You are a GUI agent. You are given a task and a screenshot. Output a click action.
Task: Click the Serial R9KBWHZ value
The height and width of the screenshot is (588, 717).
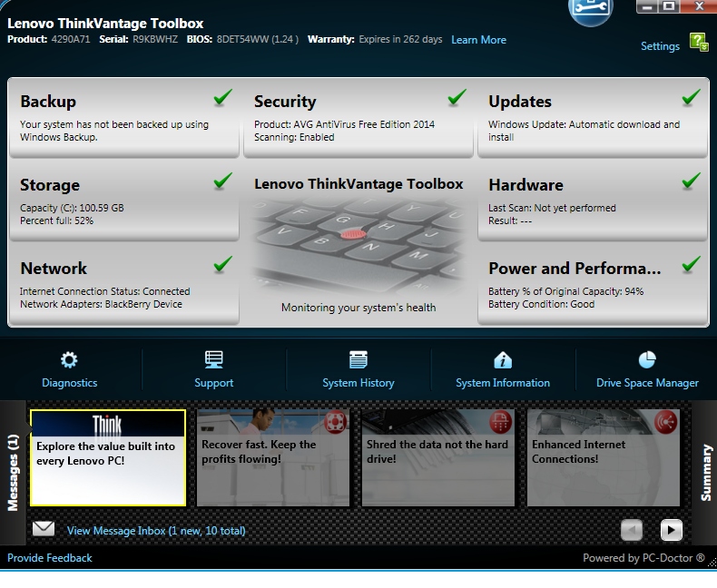[x=155, y=39]
